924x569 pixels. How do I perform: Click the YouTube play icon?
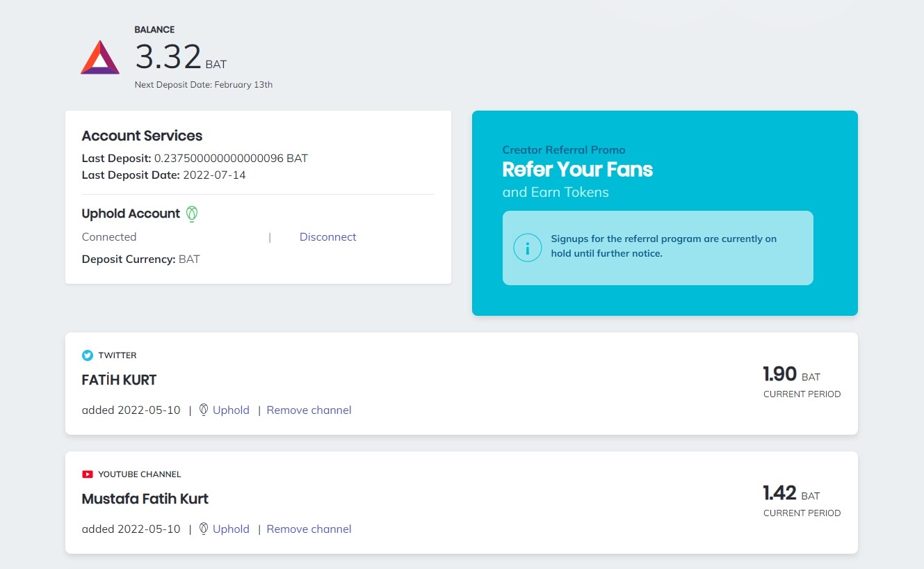[88, 474]
